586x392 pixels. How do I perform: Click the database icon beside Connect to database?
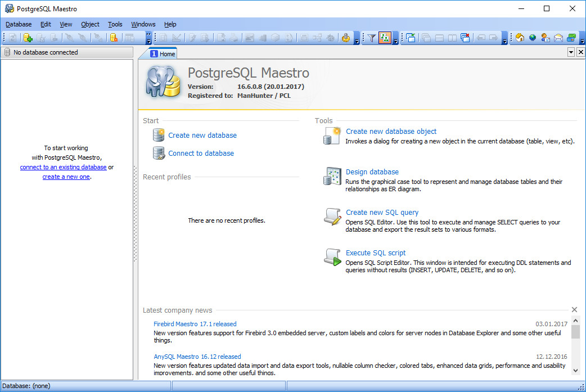[x=159, y=153]
